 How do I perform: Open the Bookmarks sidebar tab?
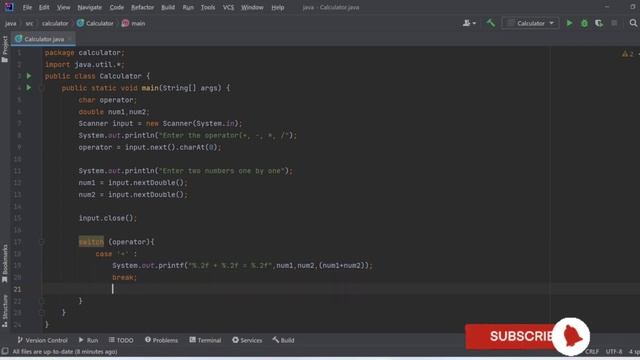pos(5,264)
